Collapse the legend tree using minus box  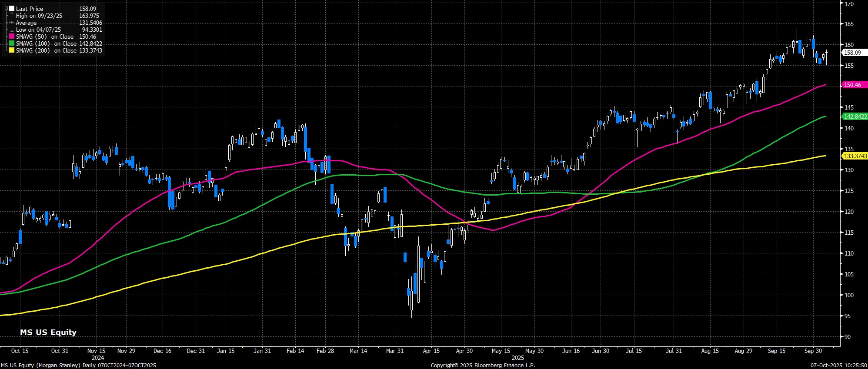[x=7, y=8]
